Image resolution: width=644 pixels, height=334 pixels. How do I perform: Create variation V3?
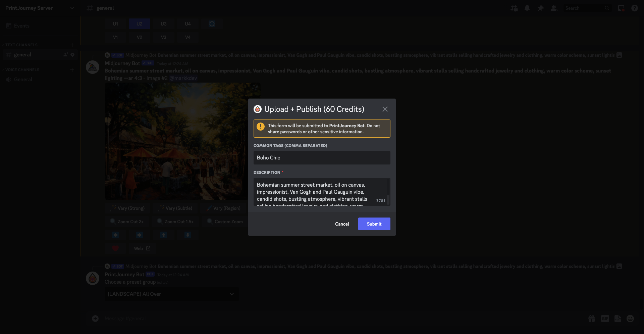164,37
